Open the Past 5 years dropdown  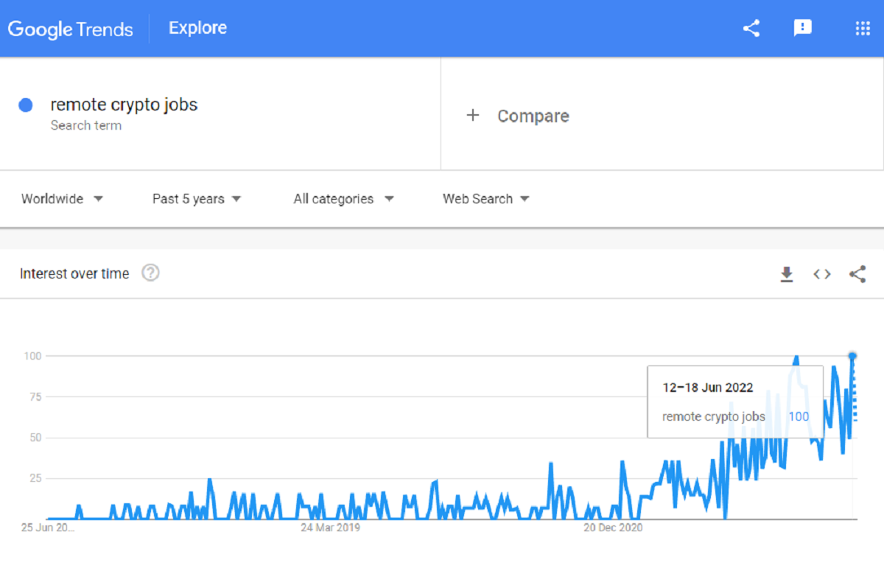(x=197, y=199)
